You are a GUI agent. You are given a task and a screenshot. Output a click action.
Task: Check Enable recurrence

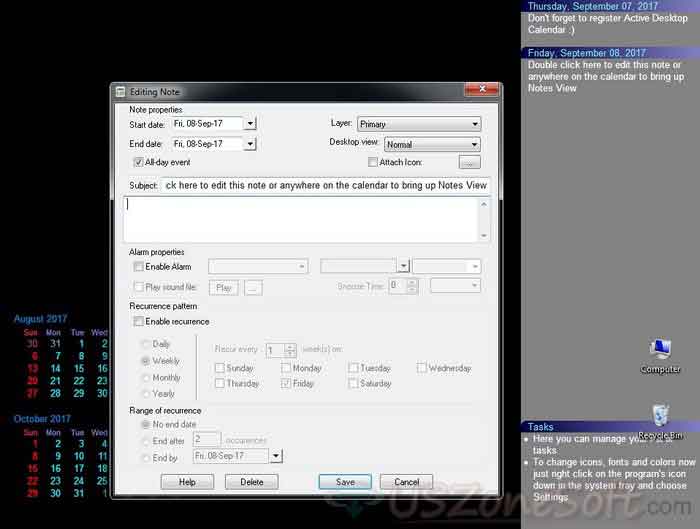click(x=138, y=321)
